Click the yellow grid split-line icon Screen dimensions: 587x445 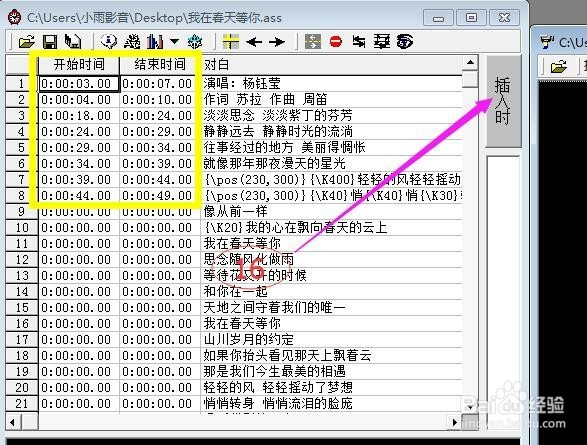pyautogui.click(x=231, y=42)
